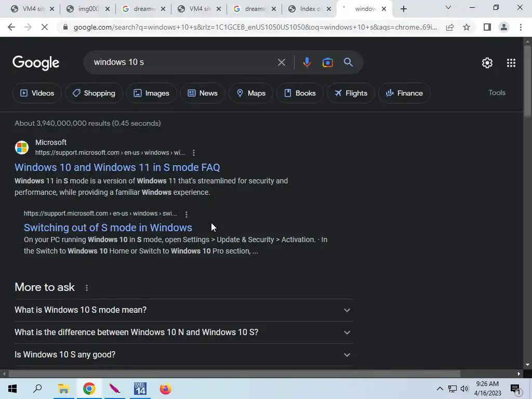This screenshot has width=532, height=399.
Task: Filter results by Flights
Action: [351, 93]
